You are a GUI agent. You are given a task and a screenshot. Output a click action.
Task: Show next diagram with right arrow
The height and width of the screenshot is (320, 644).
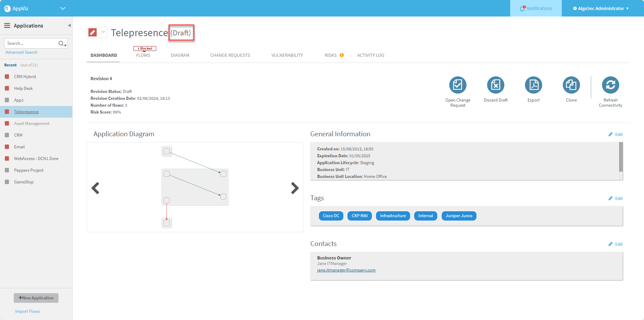click(x=294, y=188)
